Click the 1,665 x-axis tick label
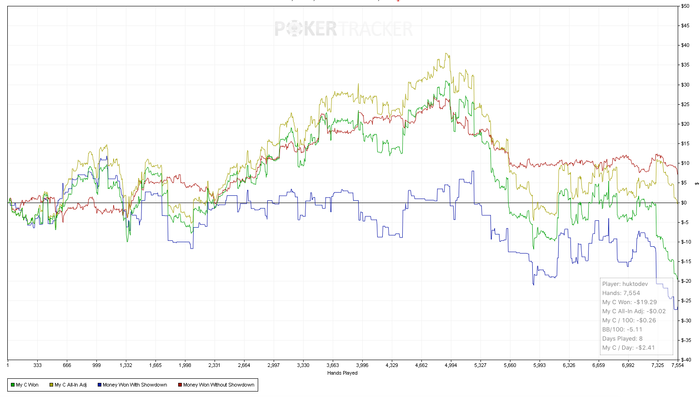This screenshot has width=700, height=397. [x=155, y=365]
